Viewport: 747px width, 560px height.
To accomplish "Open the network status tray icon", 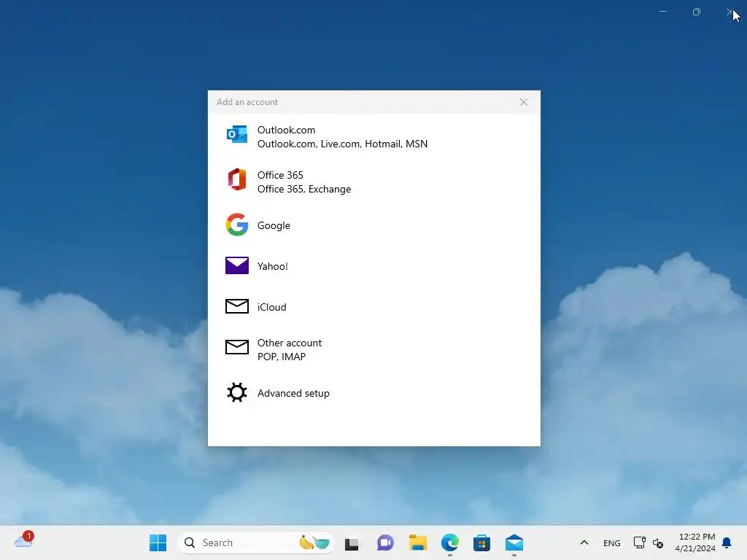I will click(x=639, y=542).
